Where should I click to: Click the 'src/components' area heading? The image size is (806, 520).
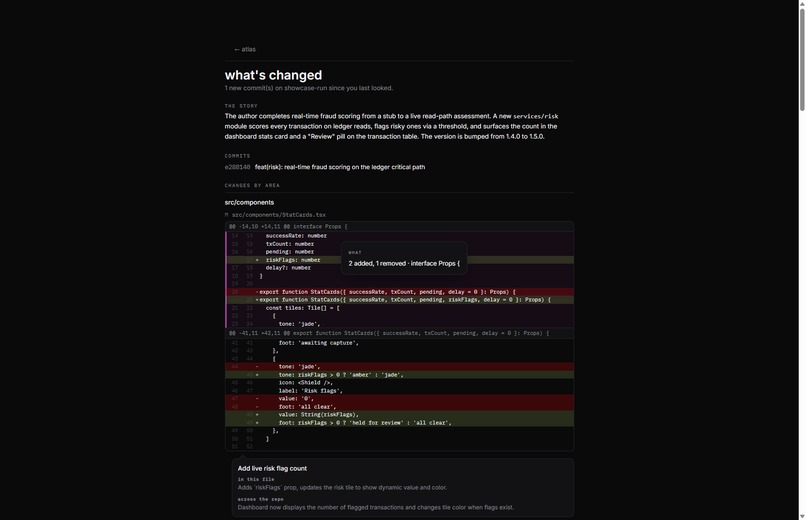(249, 202)
